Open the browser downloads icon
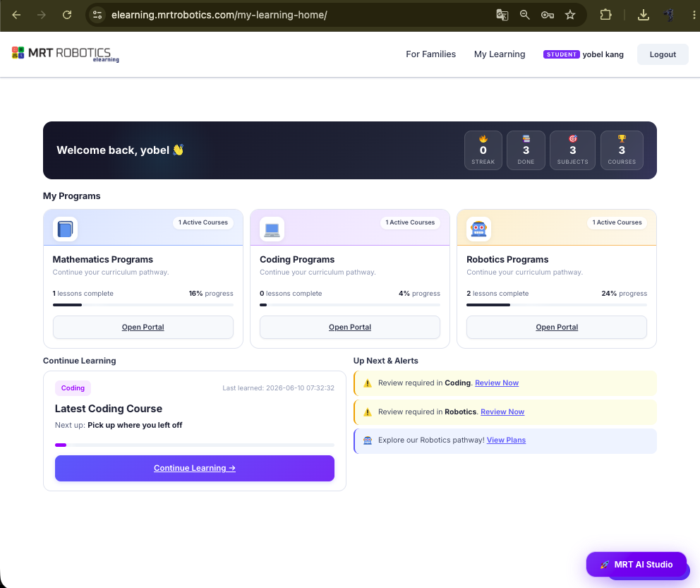700x588 pixels. point(644,15)
